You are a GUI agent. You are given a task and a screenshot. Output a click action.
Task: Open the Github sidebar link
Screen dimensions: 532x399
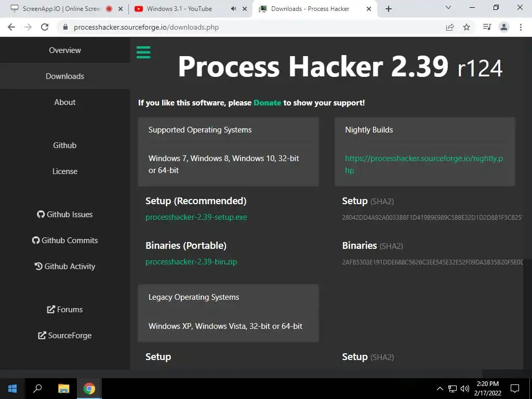point(65,145)
